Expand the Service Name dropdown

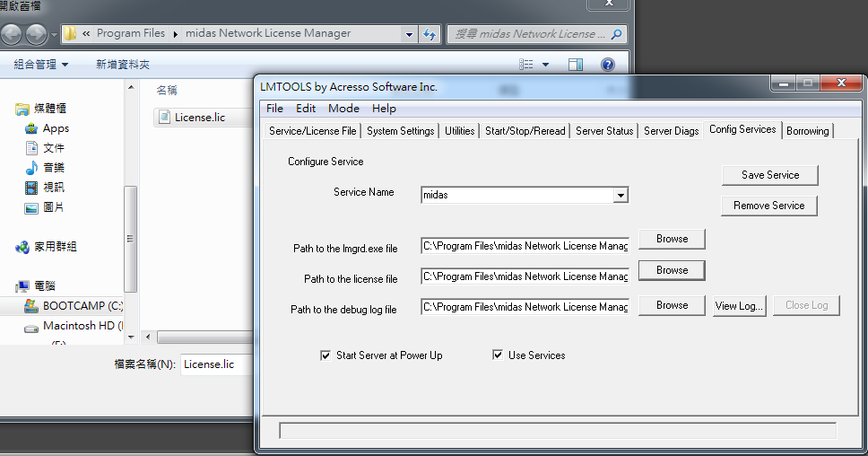pos(620,195)
